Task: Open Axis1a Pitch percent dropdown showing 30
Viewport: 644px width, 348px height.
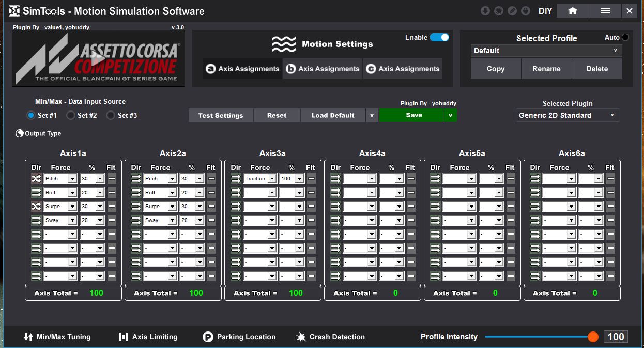Action: 92,178
